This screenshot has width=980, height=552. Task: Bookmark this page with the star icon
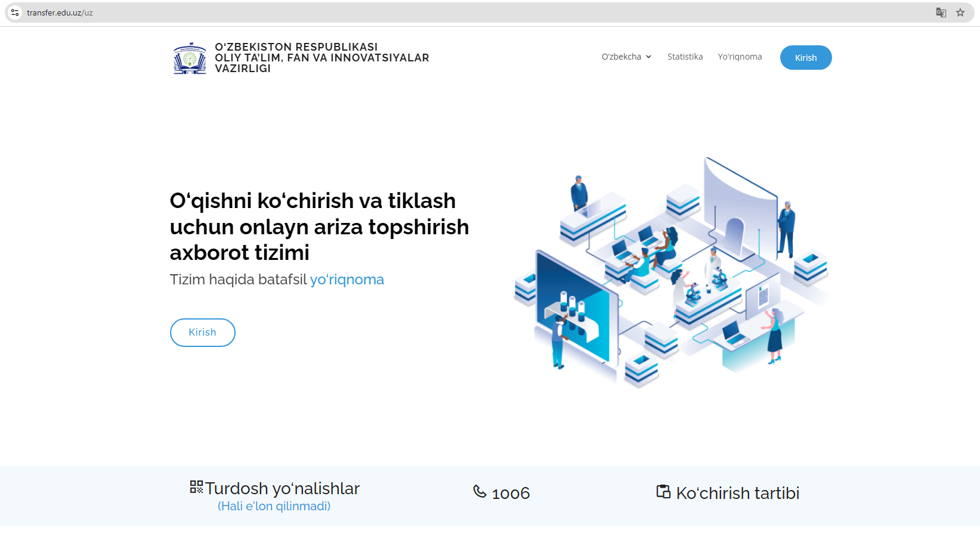[x=960, y=13]
